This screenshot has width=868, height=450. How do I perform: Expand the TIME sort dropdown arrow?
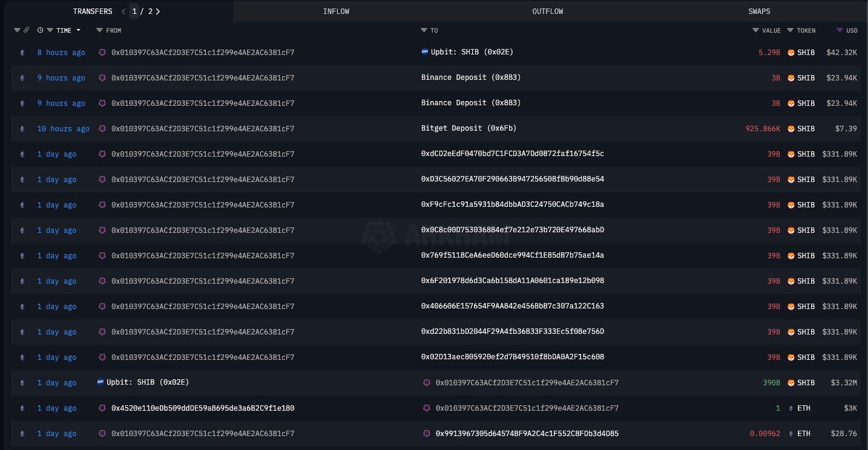[x=79, y=30]
